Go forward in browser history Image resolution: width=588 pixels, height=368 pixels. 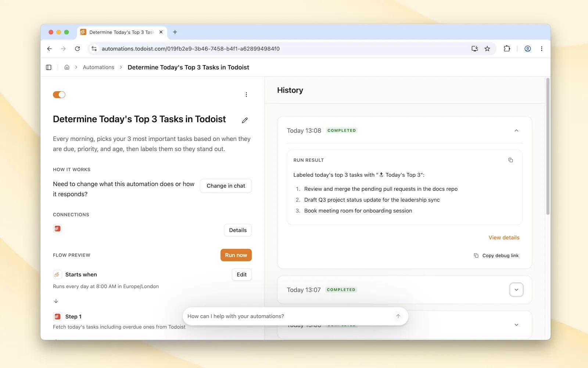point(63,49)
